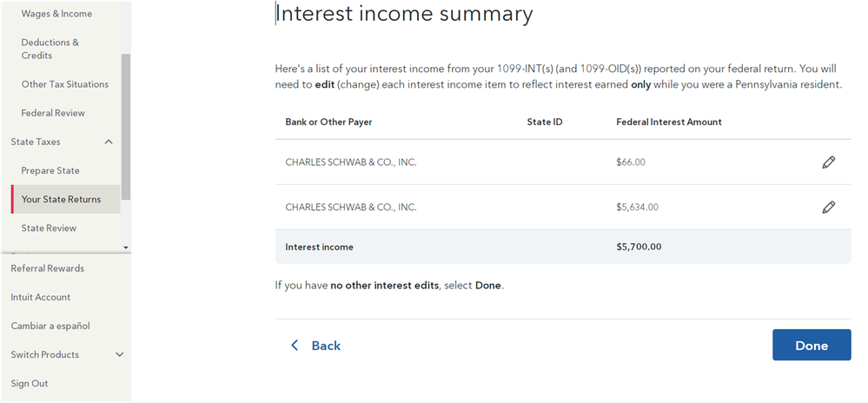Screen dimensions: 868x403
Task: Open State Review in sidebar
Action: (x=49, y=228)
